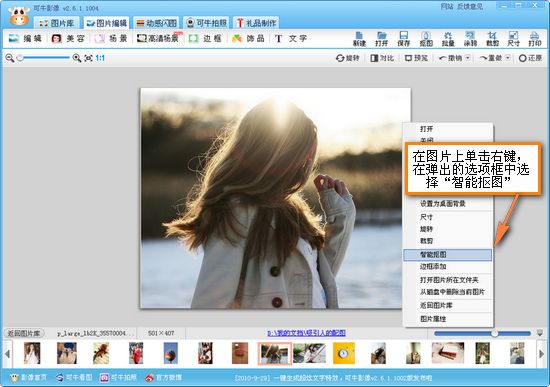
Task: Open the 可牛看图 viewer link
Action: tap(74, 378)
